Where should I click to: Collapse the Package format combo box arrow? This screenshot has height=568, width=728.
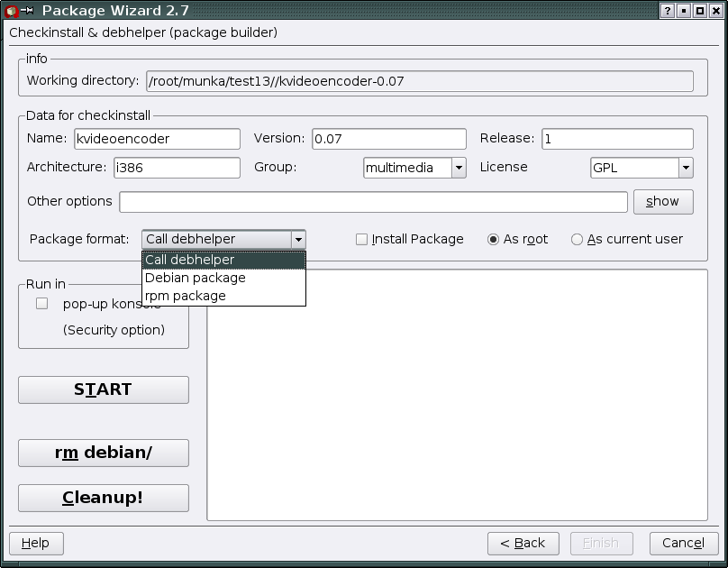click(298, 240)
